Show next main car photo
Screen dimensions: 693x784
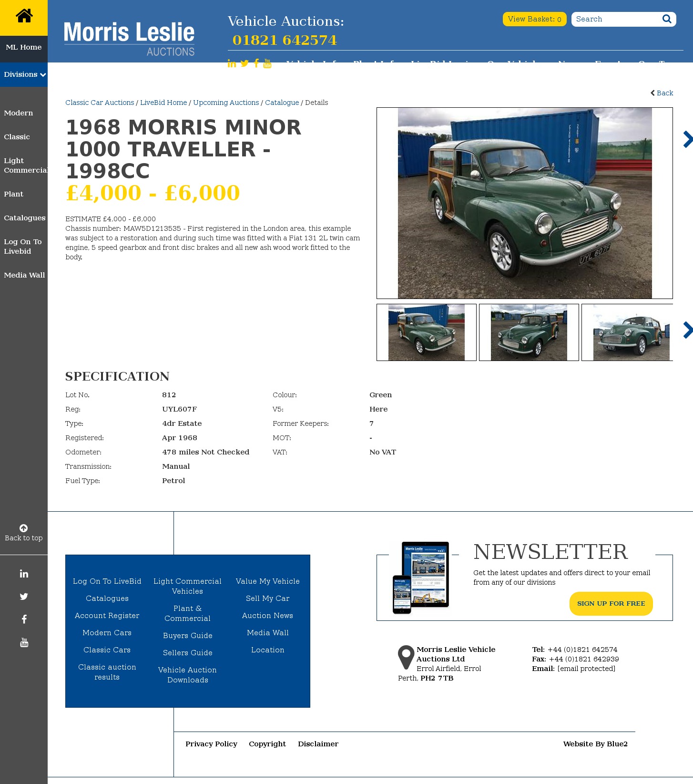pyautogui.click(x=687, y=139)
